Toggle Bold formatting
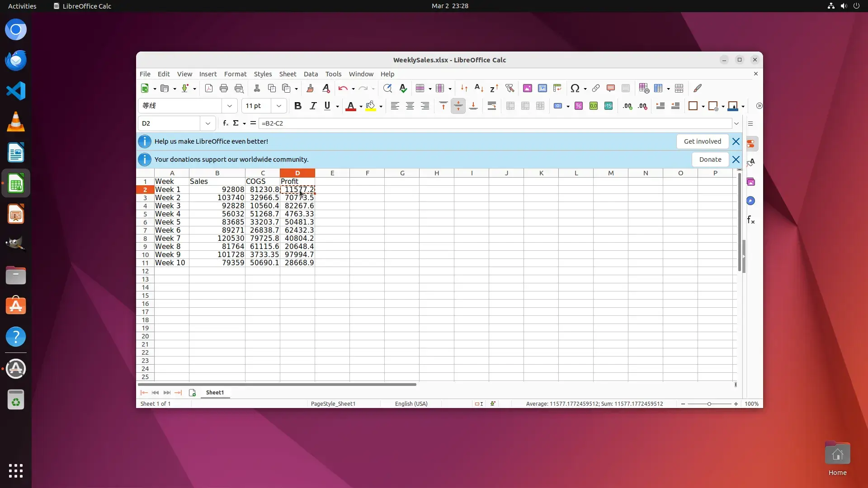This screenshot has width=868, height=488. pyautogui.click(x=297, y=106)
